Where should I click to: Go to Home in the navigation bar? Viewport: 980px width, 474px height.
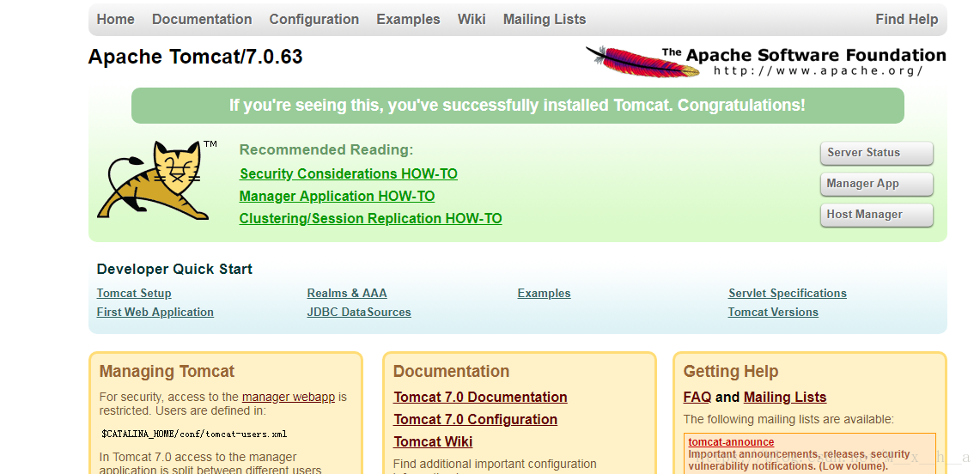point(116,20)
